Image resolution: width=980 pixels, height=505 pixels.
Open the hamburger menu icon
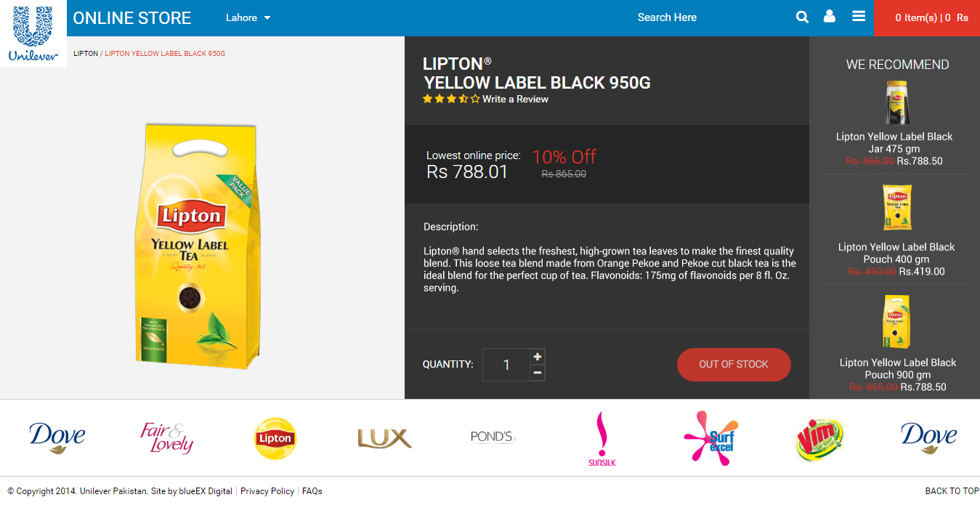tap(859, 16)
